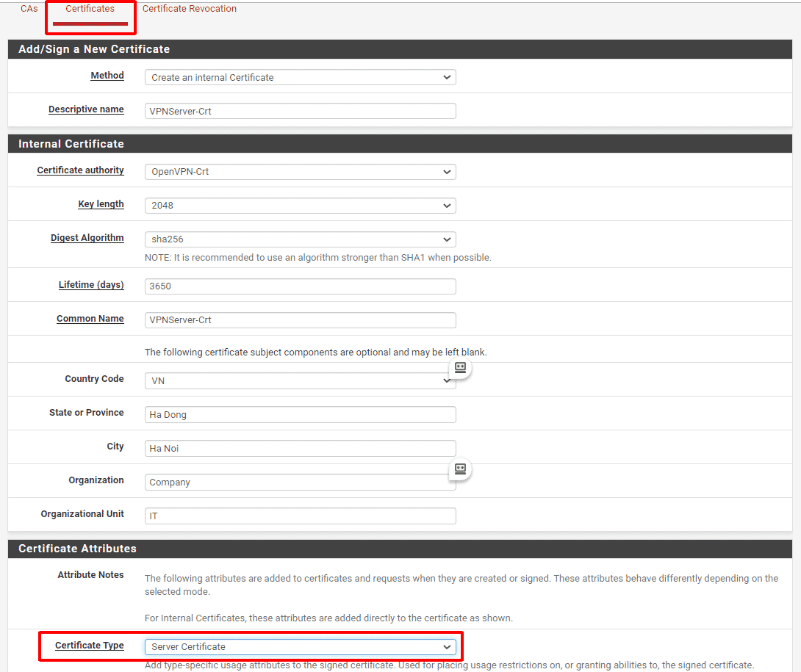The width and height of the screenshot is (801, 672).
Task: Focus the Lifetime (days) input
Action: click(x=300, y=286)
